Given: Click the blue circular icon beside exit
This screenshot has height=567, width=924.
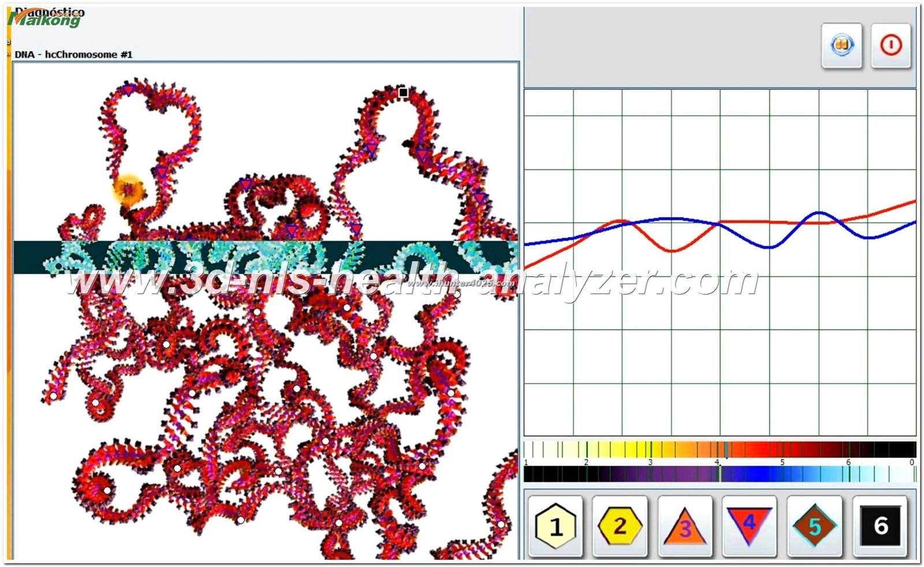Looking at the screenshot, I should (x=841, y=45).
